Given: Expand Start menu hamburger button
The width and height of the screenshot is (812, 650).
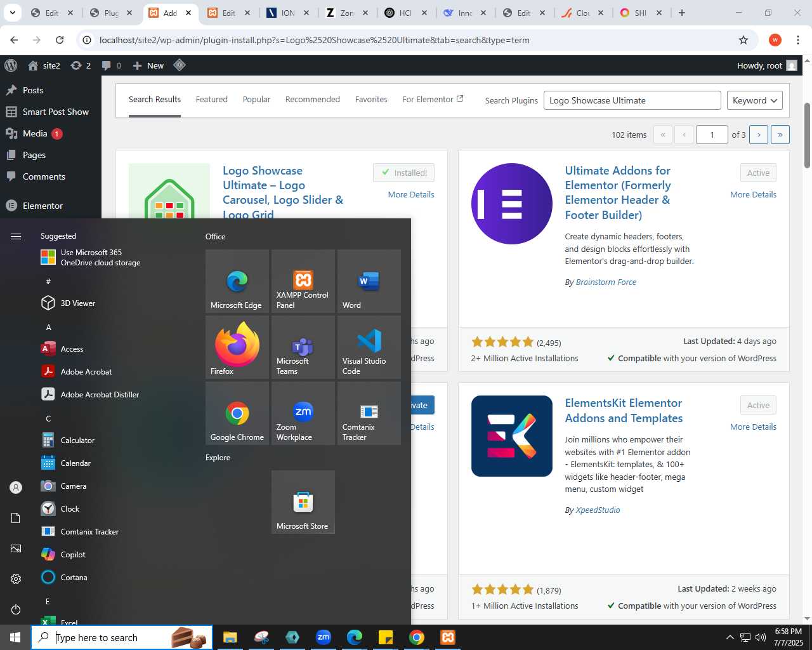Looking at the screenshot, I should point(16,236).
